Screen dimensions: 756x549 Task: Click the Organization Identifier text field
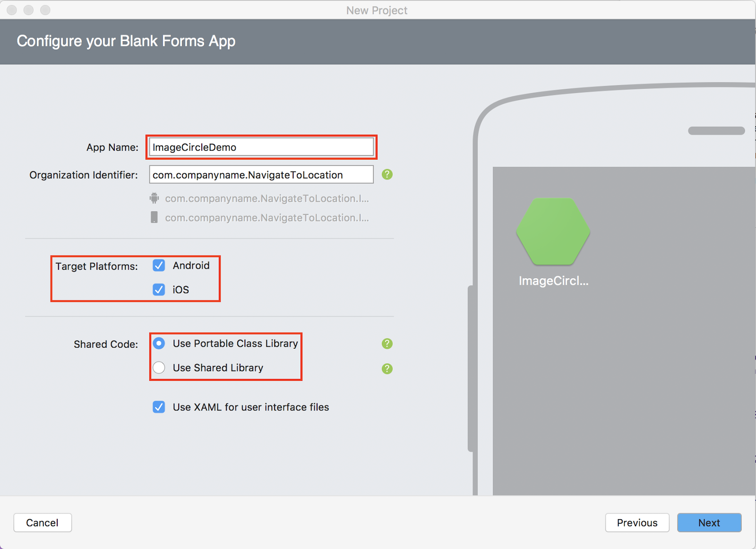pyautogui.click(x=261, y=174)
